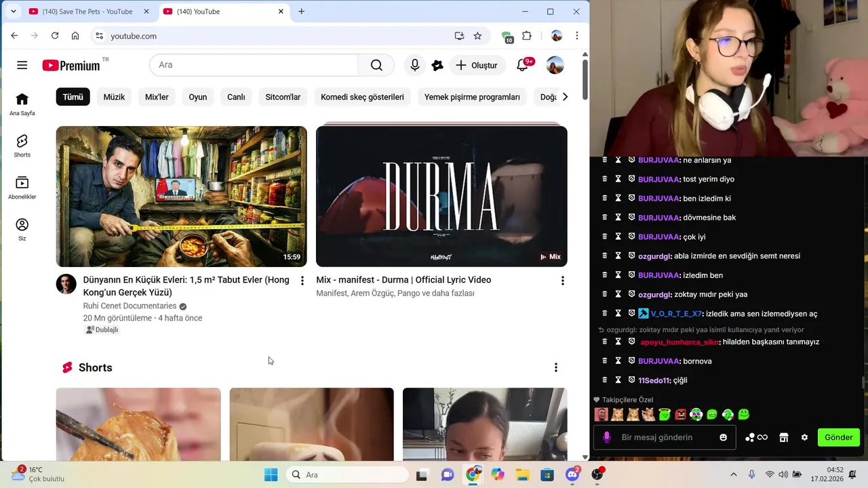Reload the YouTube page
The image size is (868, 488).
55,36
